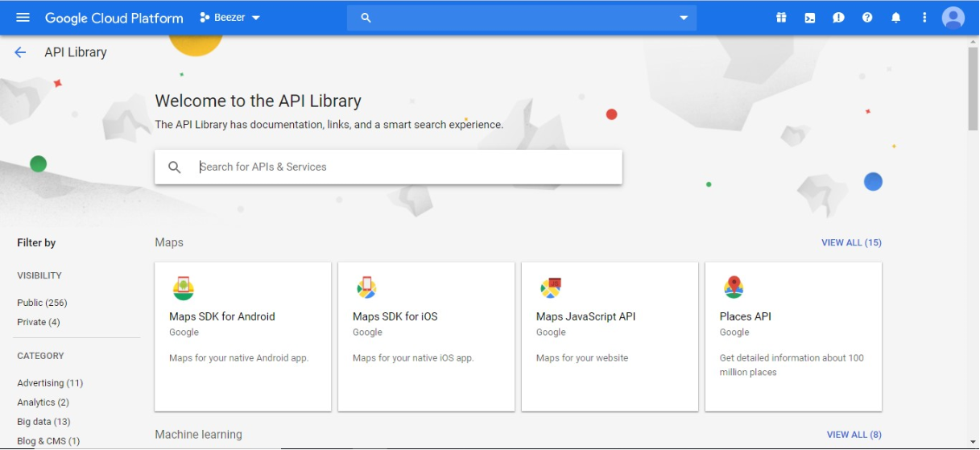View notifications via the bell icon
The width and height of the screenshot is (980, 450).
click(x=895, y=18)
